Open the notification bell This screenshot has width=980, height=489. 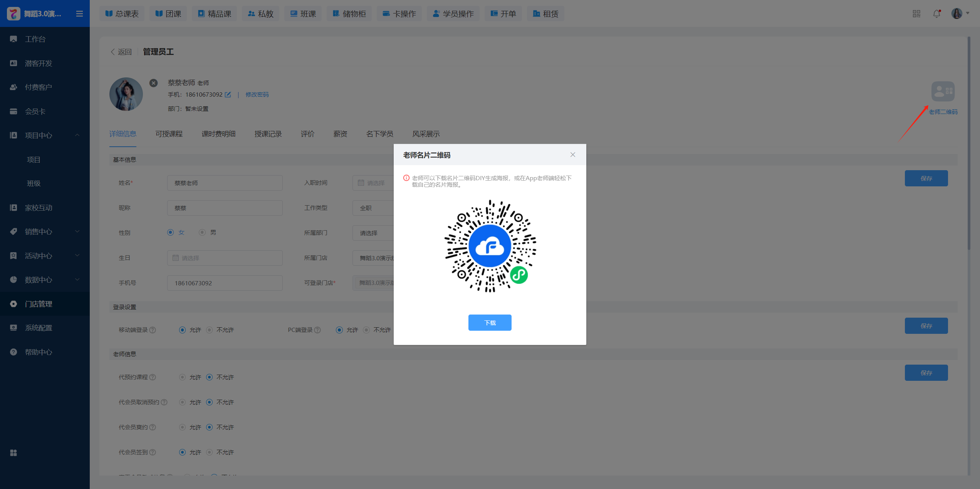[937, 14]
